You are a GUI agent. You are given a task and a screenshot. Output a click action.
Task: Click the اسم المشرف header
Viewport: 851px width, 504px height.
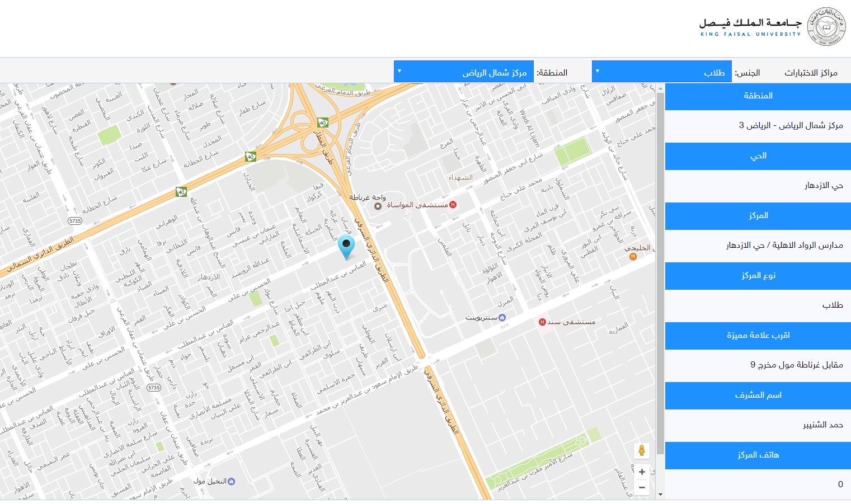tap(758, 395)
